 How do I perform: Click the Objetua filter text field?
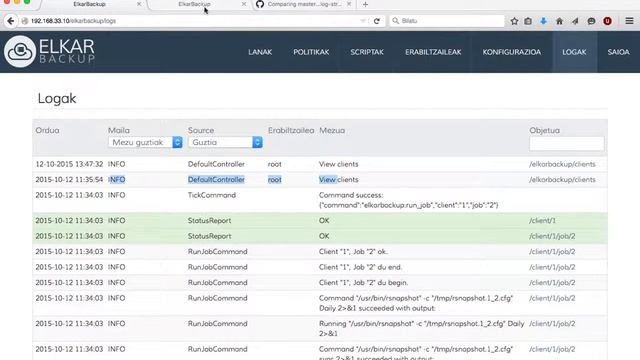(x=567, y=144)
